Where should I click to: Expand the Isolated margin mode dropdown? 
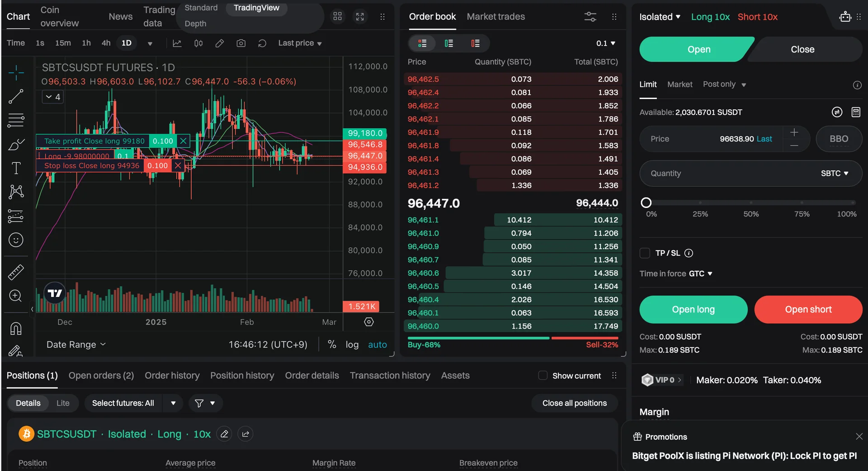point(660,17)
